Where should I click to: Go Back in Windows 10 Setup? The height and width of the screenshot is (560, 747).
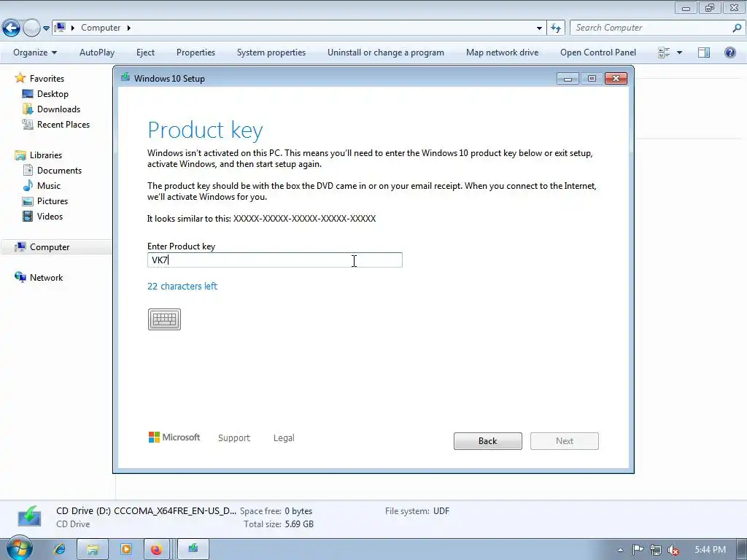(488, 441)
